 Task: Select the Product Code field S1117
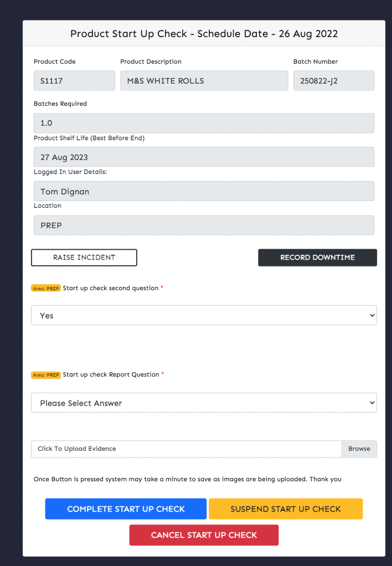coord(74,80)
